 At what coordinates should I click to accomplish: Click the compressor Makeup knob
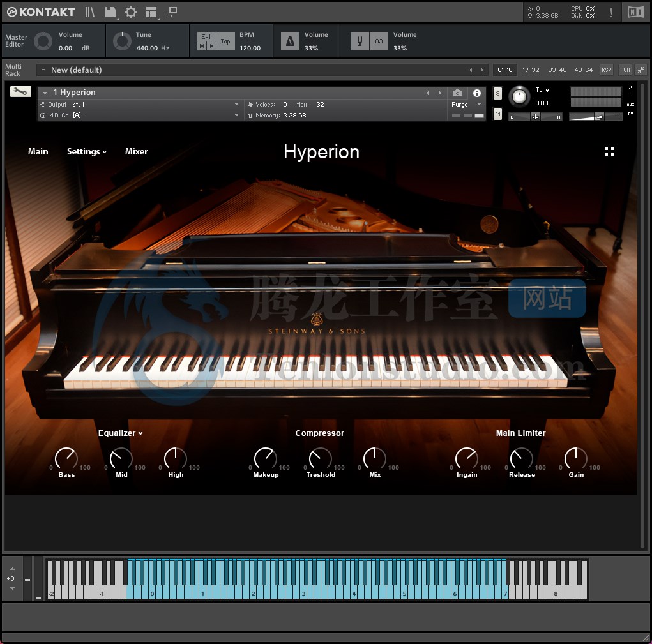(x=265, y=459)
